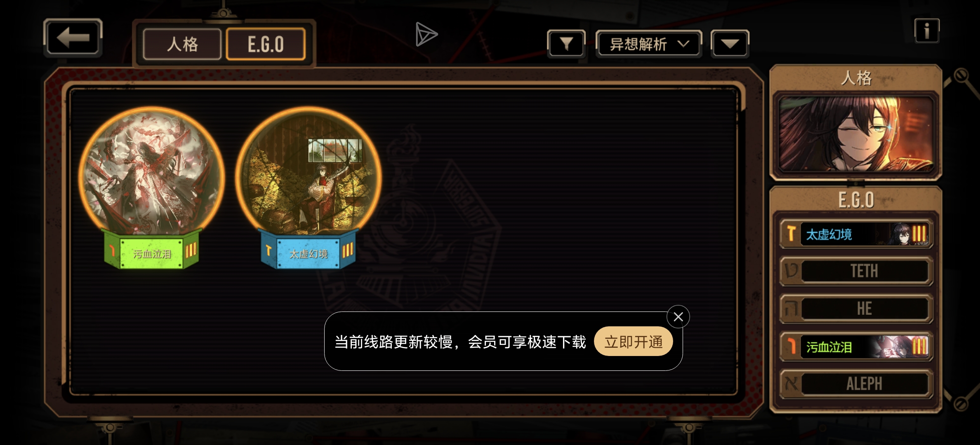
Task: Open the 异想解析 sort dropdown
Action: pos(649,44)
